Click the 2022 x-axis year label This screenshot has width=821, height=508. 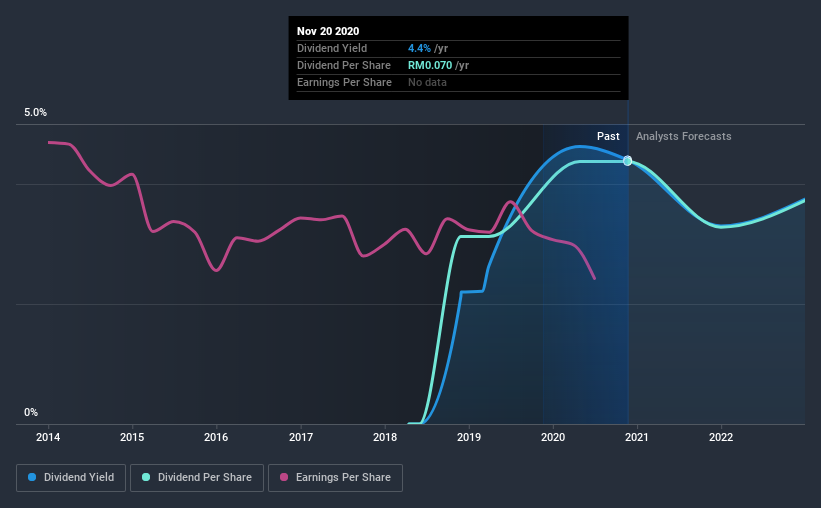pos(721,437)
